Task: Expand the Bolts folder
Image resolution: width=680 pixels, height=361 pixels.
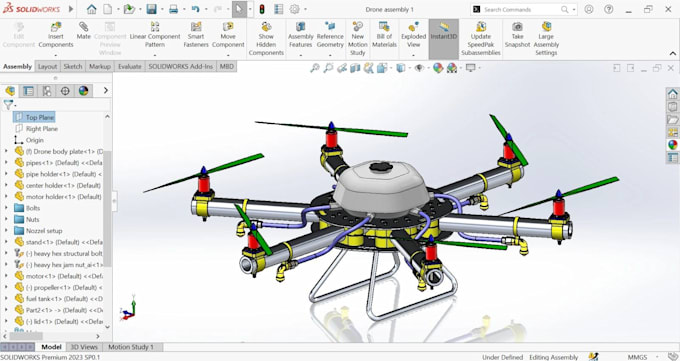Action: 6,207
